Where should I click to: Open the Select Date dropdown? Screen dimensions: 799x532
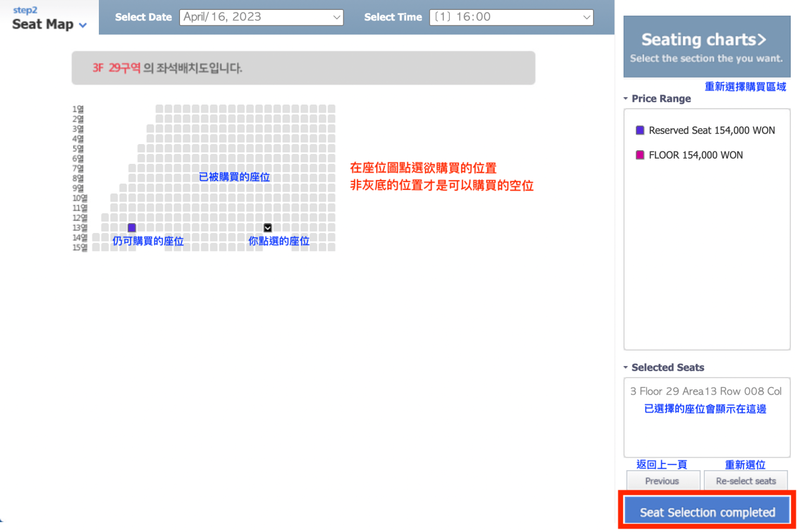[261, 17]
